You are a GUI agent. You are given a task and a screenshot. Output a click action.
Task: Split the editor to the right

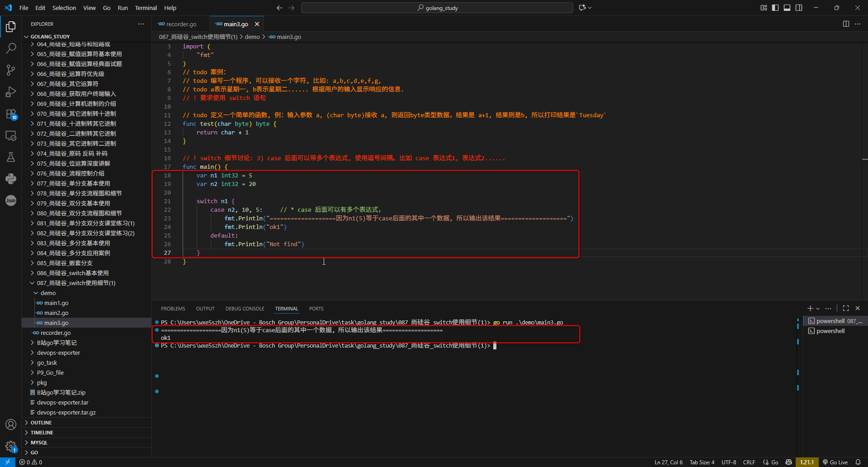click(846, 24)
